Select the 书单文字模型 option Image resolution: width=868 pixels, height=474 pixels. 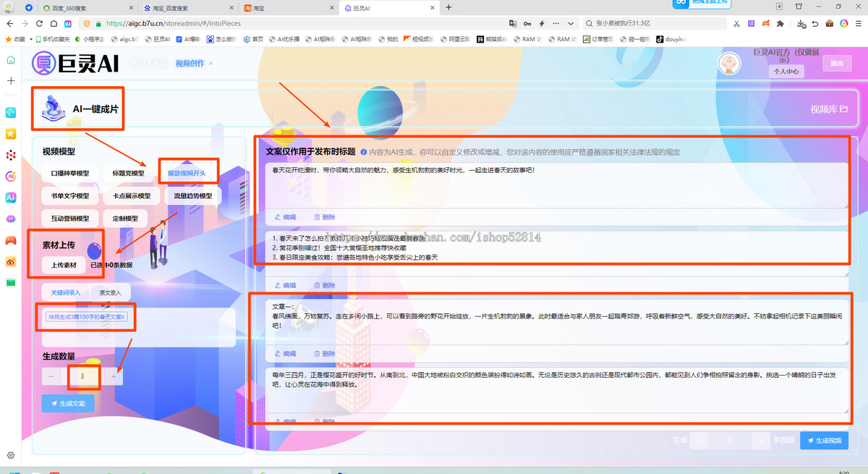click(69, 196)
